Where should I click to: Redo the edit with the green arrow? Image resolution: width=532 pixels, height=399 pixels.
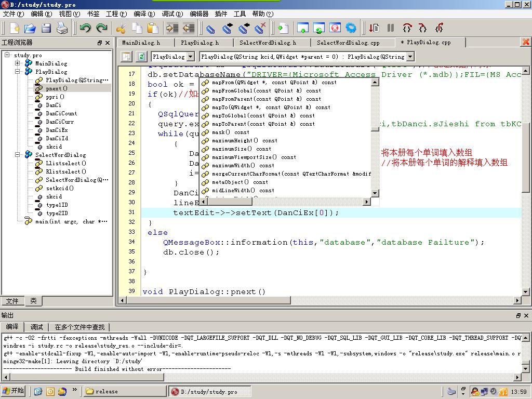101,28
